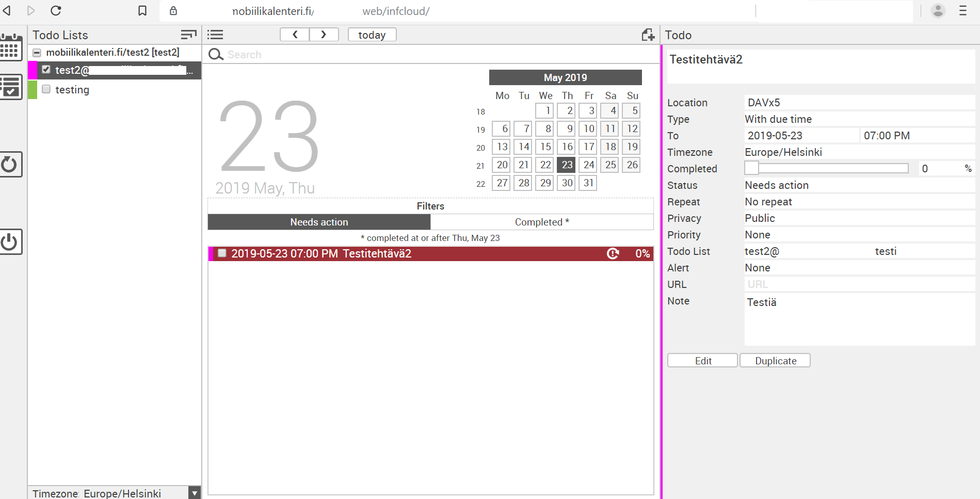Bookmark this page in the browser

(x=142, y=11)
